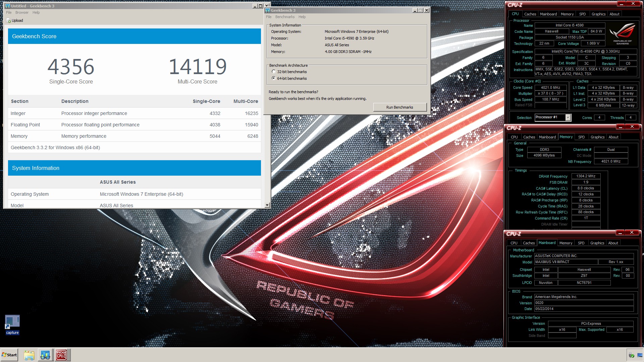Click the Floating Point row in results
The image size is (644, 362).
(x=134, y=125)
